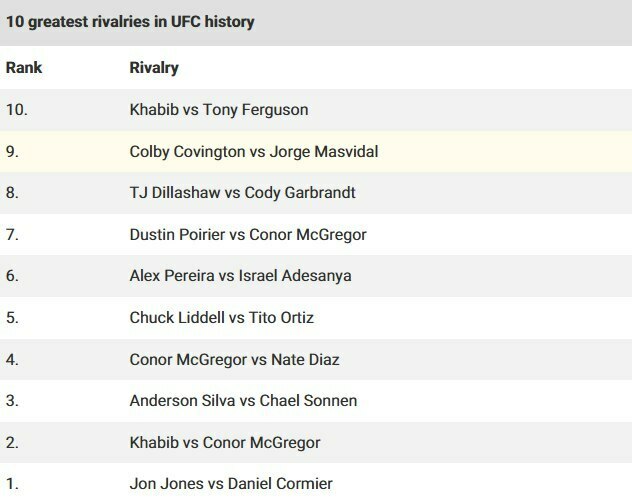Click 'Khabib vs Conor McGregor' entry
The image size is (632, 501).
pyautogui.click(x=222, y=442)
